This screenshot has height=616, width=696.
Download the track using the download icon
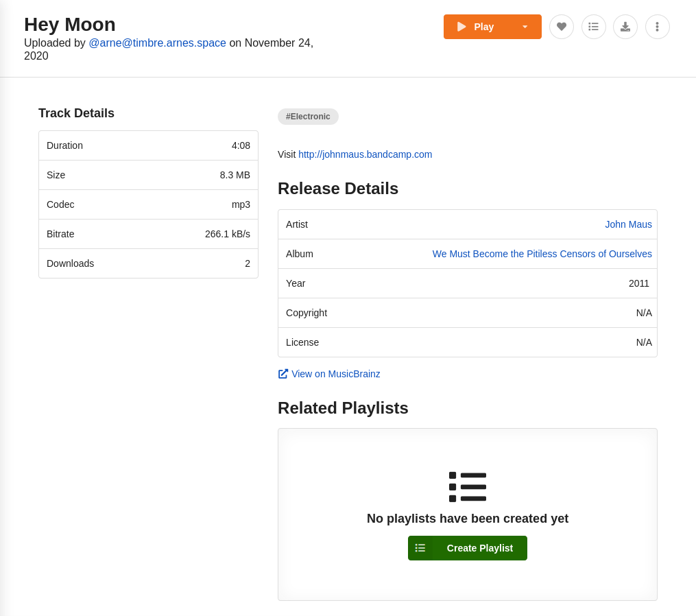tap(625, 27)
